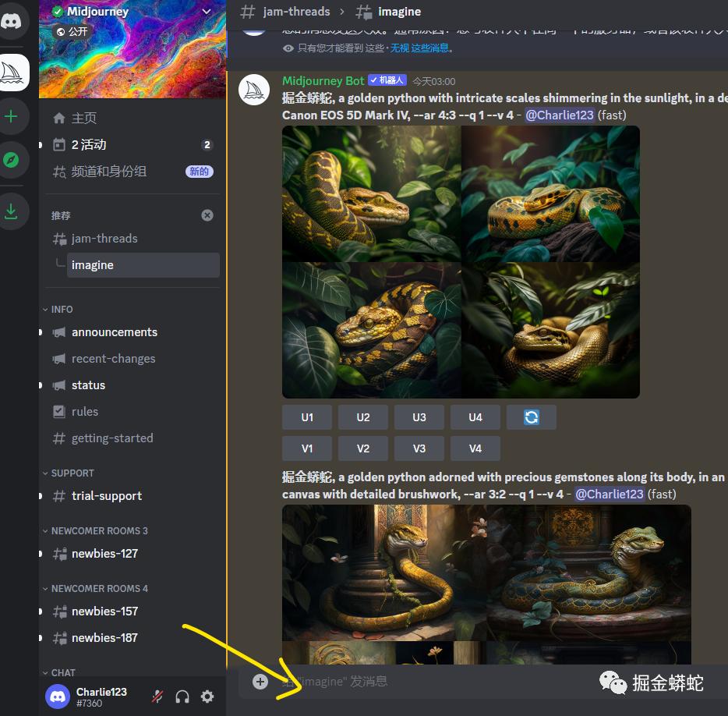The height and width of the screenshot is (716, 728).
Task: Click the green Add a Server plus icon
Action: (x=11, y=116)
